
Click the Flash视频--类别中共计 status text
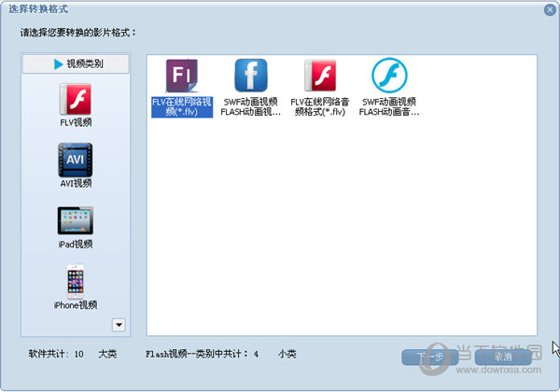tap(202, 354)
